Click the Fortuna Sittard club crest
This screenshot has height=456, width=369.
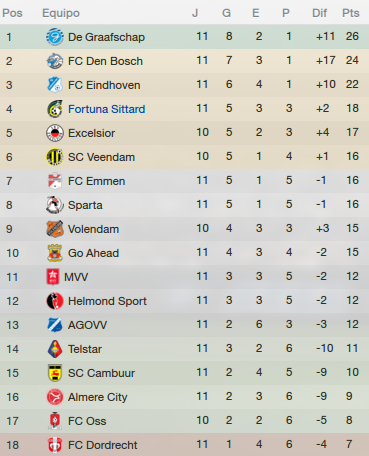55,109
